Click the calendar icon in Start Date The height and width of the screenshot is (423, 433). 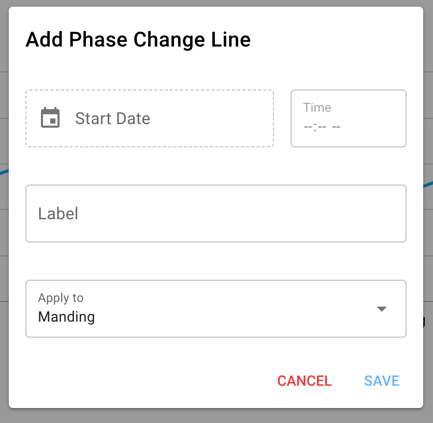coord(50,118)
